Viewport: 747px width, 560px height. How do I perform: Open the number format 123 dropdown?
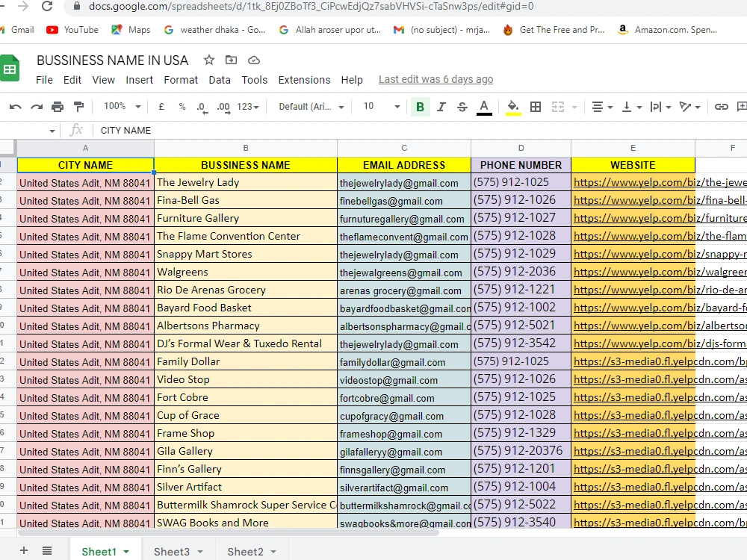248,107
